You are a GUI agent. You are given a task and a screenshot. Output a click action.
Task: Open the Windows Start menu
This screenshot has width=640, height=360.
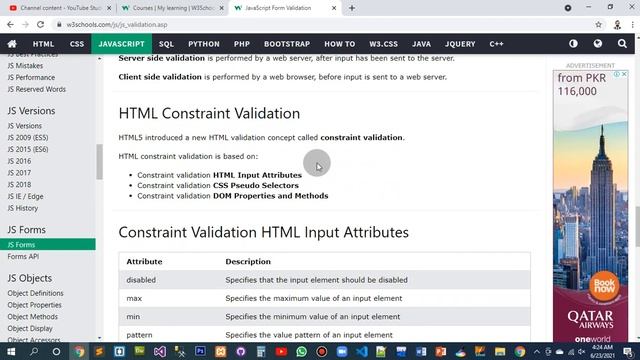pos(11,351)
